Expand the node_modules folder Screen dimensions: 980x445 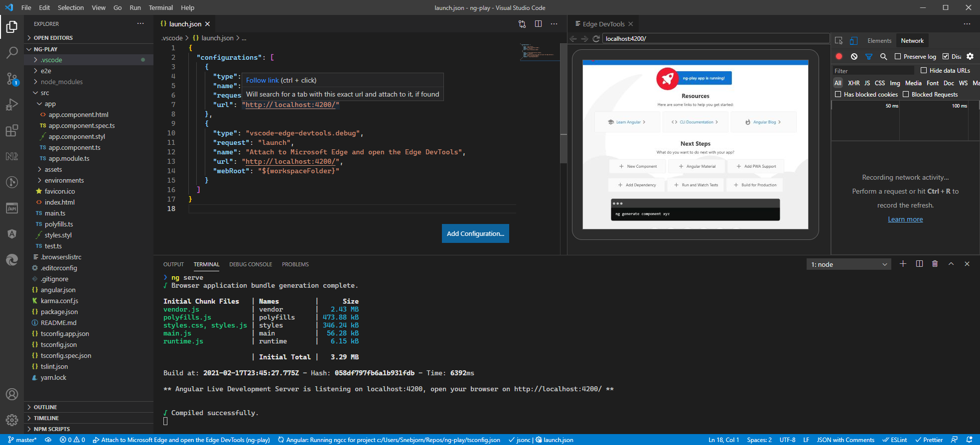click(x=61, y=82)
